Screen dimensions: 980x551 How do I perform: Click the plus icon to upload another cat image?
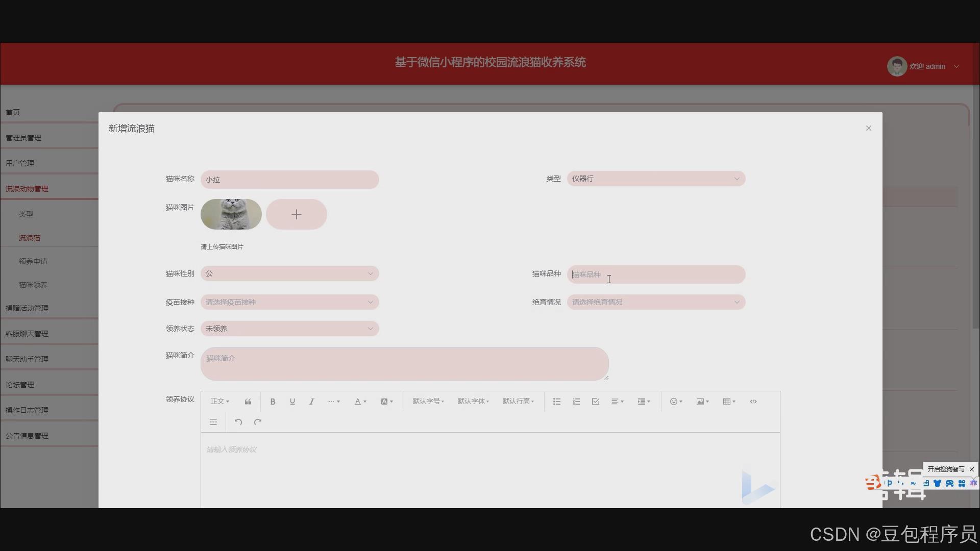tap(296, 214)
